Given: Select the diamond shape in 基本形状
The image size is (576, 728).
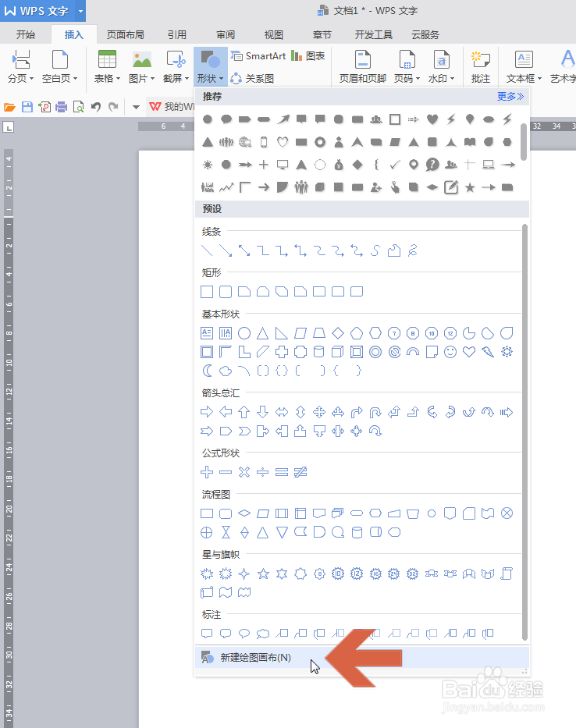Looking at the screenshot, I should click(338, 333).
